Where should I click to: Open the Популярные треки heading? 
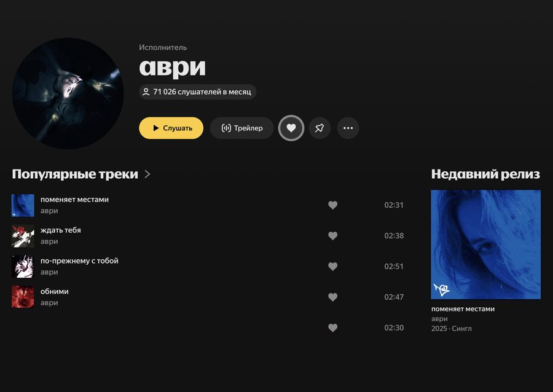click(x=75, y=174)
